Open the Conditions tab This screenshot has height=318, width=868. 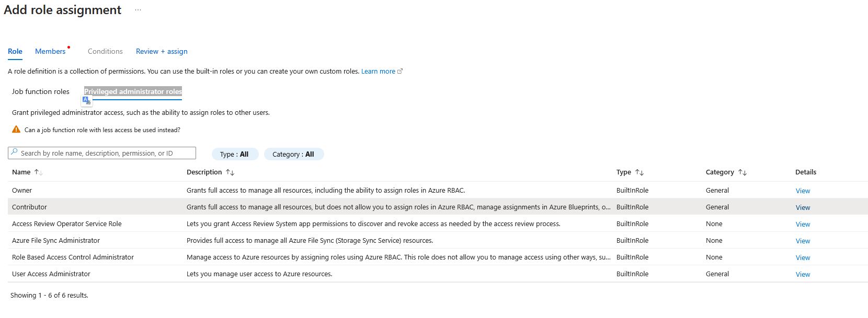105,51
